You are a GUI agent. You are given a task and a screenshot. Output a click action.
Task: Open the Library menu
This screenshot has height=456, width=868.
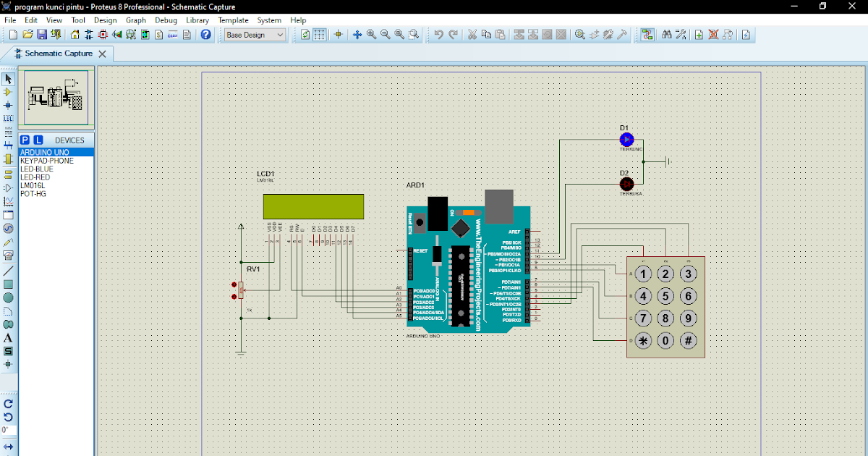tap(197, 20)
